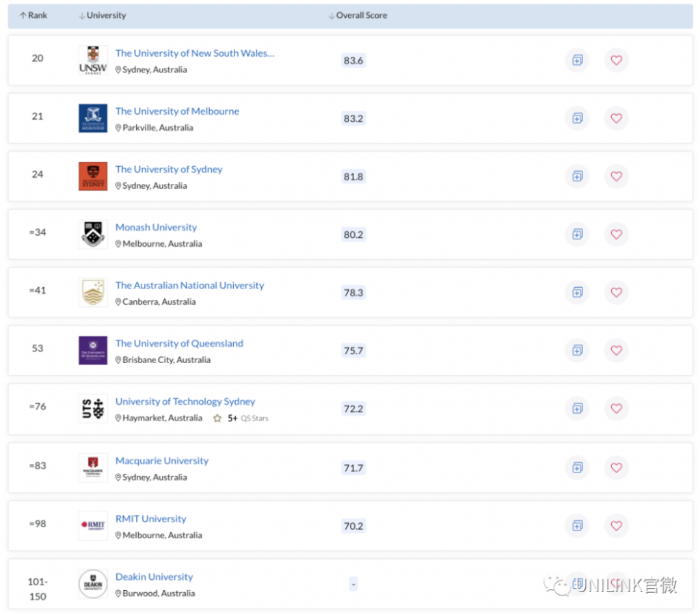Click the Canberra, Australia location text

[x=155, y=302]
